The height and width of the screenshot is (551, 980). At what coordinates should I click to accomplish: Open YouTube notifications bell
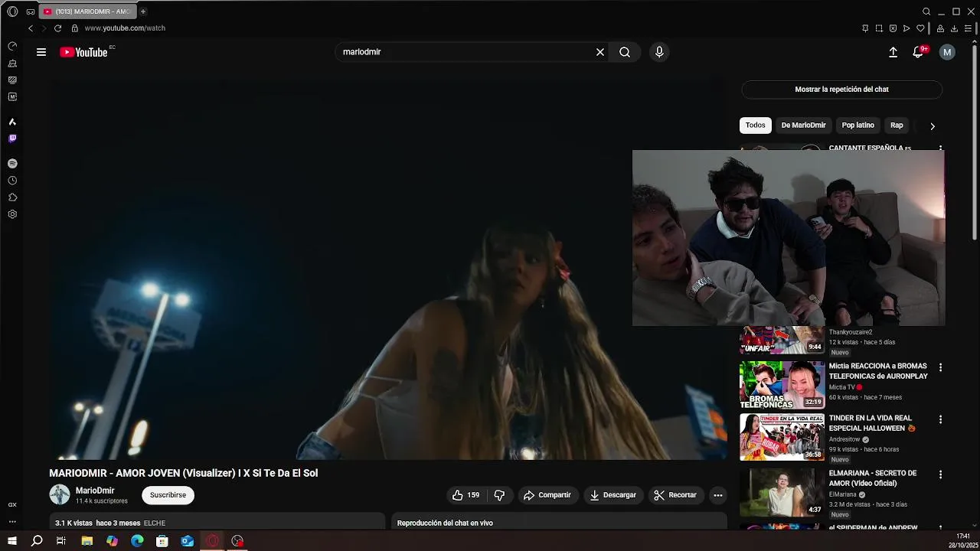[x=918, y=52]
